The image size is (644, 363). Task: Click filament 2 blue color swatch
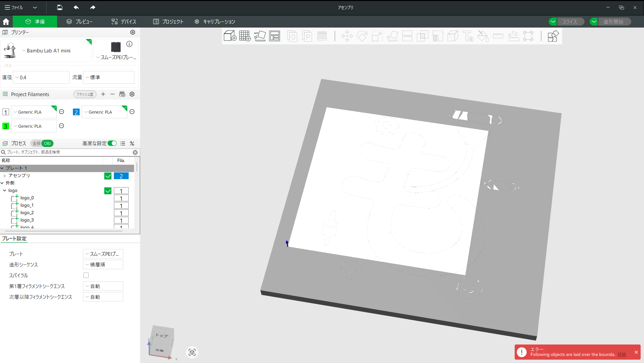click(x=76, y=112)
